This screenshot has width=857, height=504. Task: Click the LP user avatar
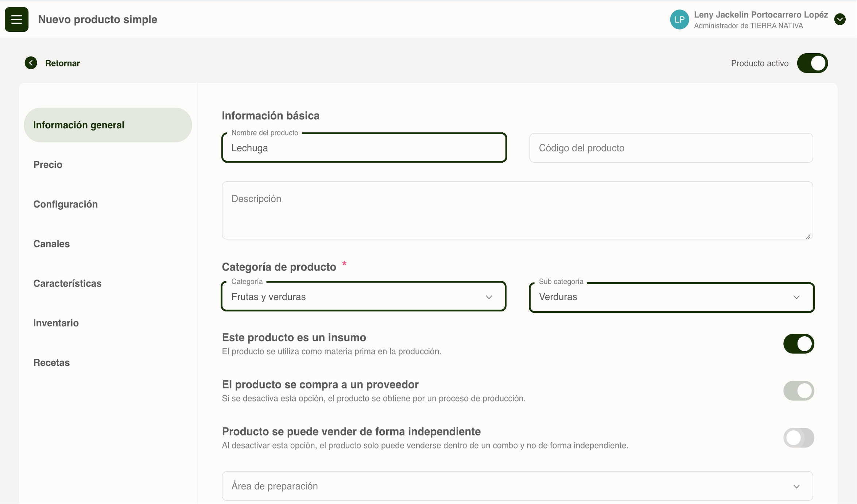point(679,20)
